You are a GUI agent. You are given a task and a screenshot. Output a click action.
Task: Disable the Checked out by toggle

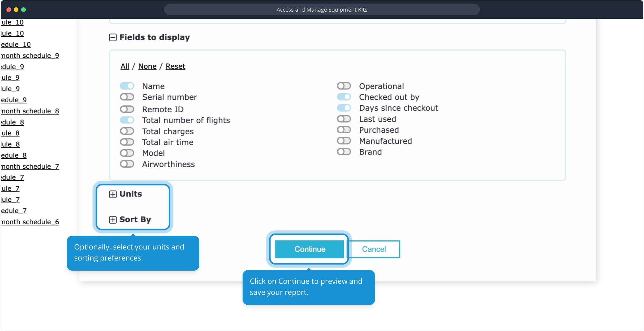344,97
